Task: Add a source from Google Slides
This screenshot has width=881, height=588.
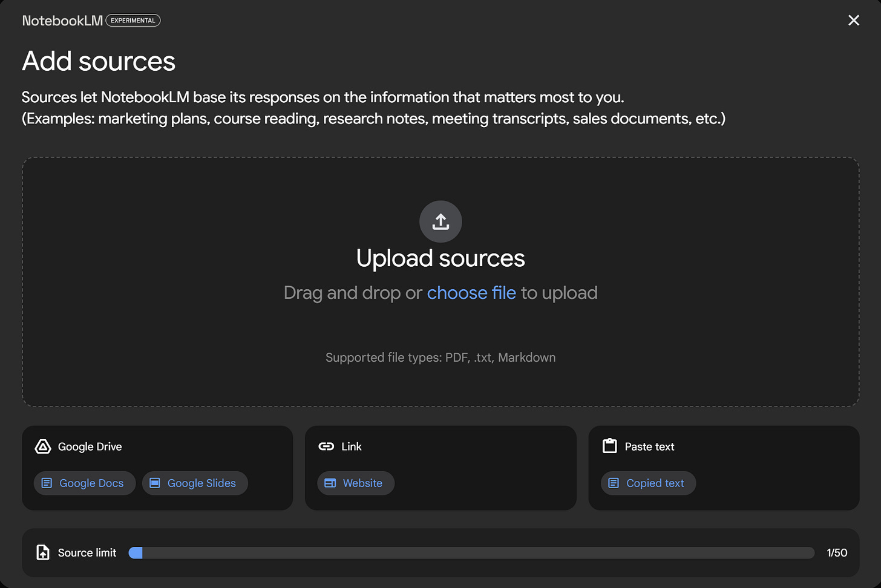Action: pyautogui.click(x=195, y=483)
